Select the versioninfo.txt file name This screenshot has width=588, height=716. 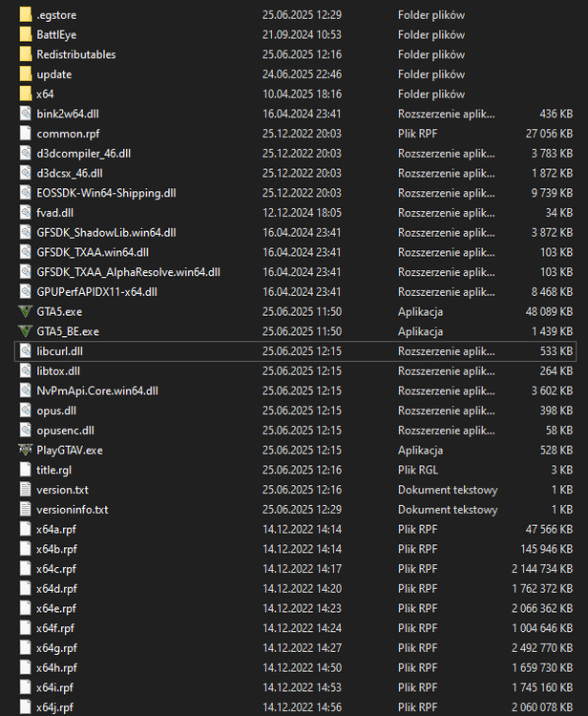coord(73,510)
